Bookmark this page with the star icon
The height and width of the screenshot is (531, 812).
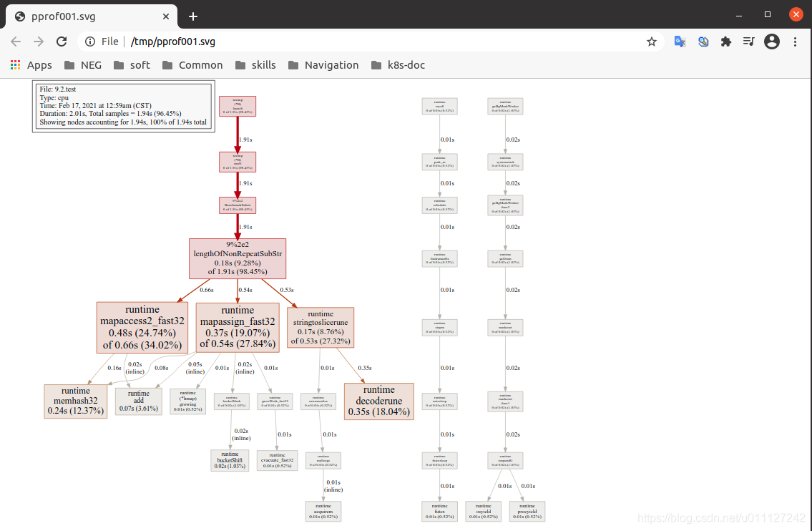pyautogui.click(x=652, y=42)
